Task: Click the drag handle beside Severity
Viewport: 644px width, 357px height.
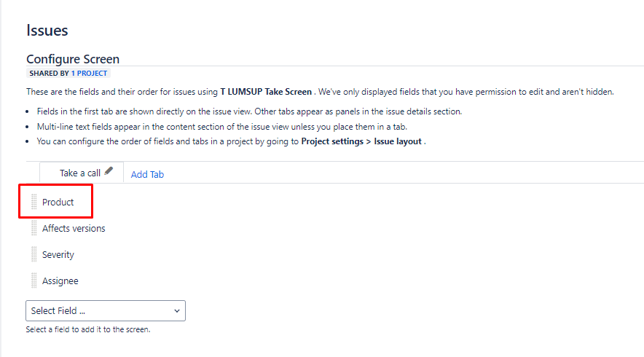Action: pos(34,254)
